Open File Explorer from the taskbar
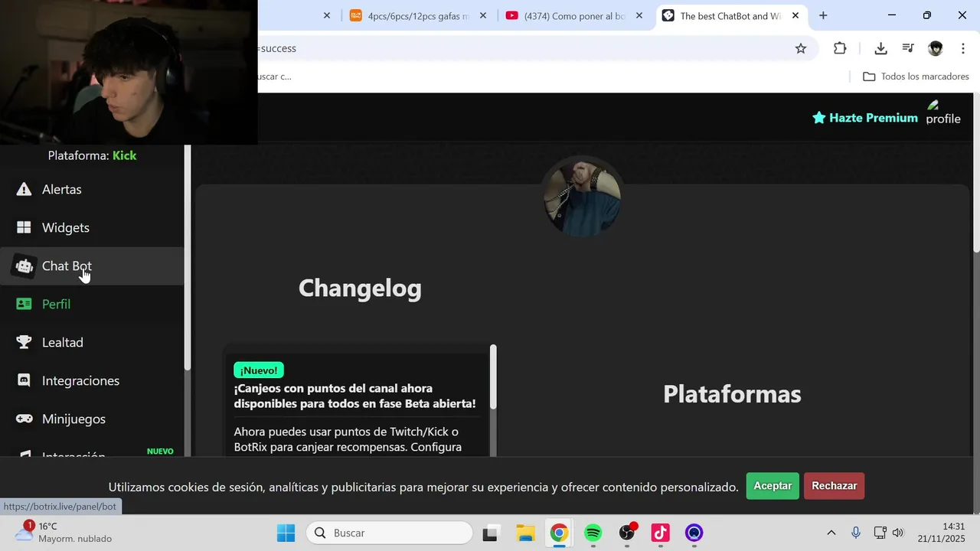980x551 pixels. pyautogui.click(x=524, y=533)
